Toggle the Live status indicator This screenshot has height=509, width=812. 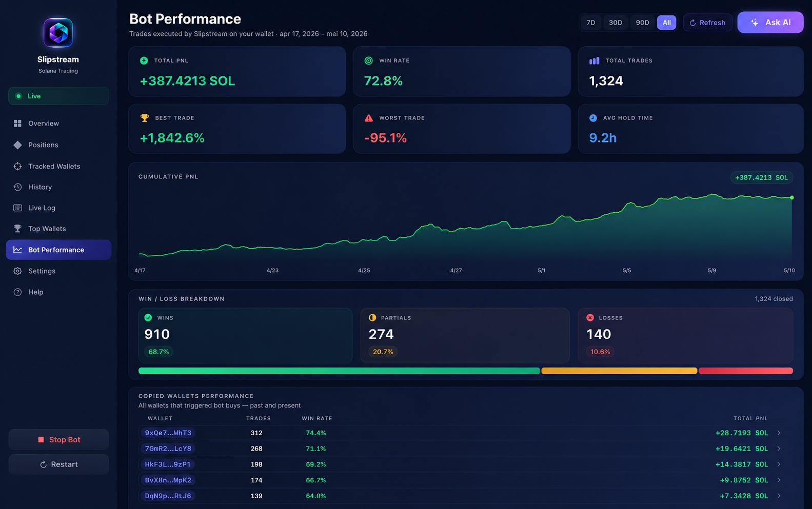[58, 96]
